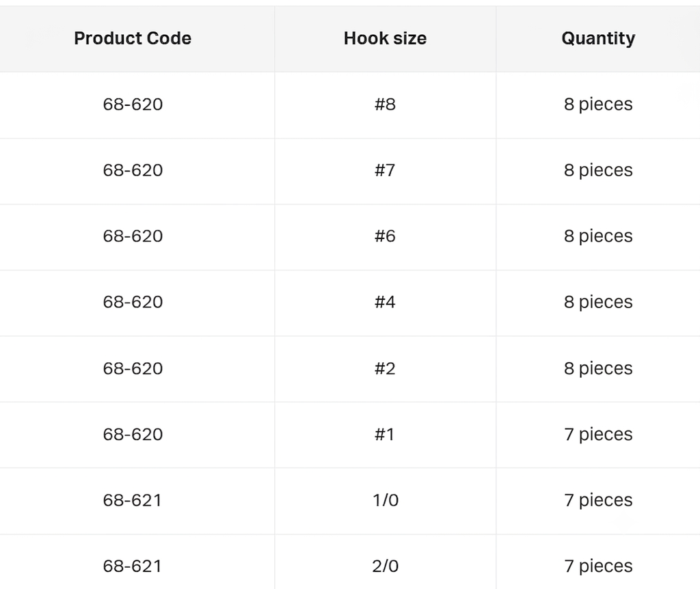Select the #4 hook size cell
Image resolution: width=700 pixels, height=589 pixels.
point(385,302)
